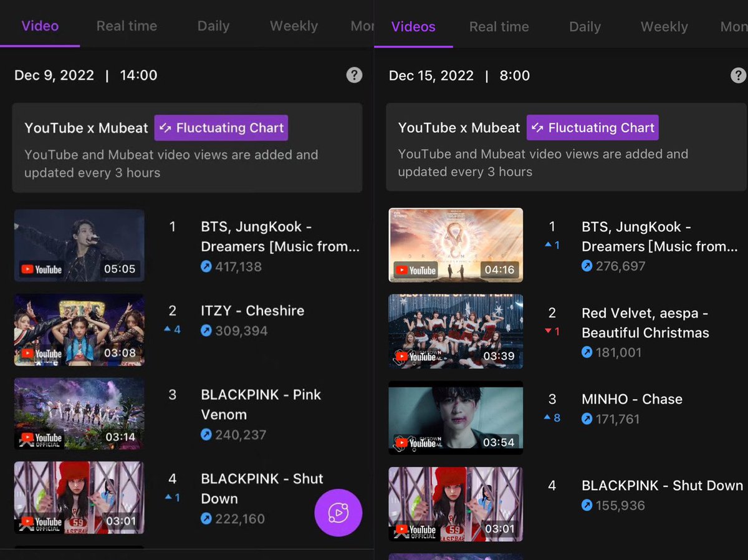Click right YouTube x Mubeat heading
The width and height of the screenshot is (748, 560).
pyautogui.click(x=459, y=128)
